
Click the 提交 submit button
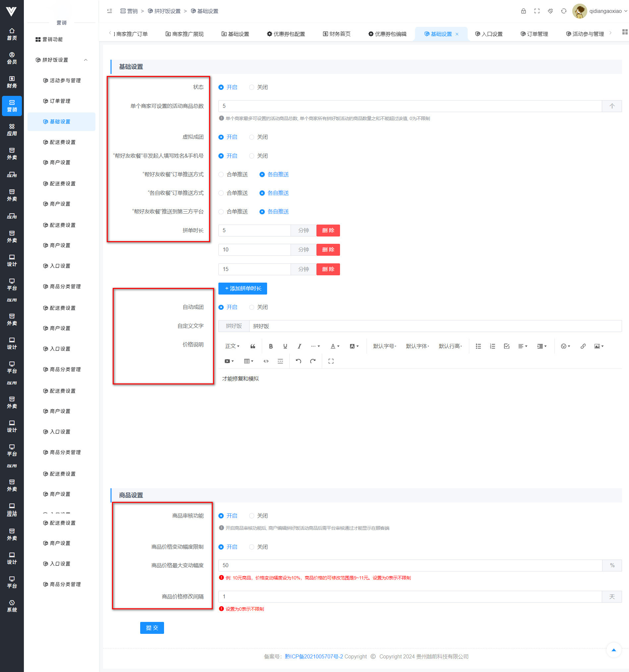coord(152,628)
